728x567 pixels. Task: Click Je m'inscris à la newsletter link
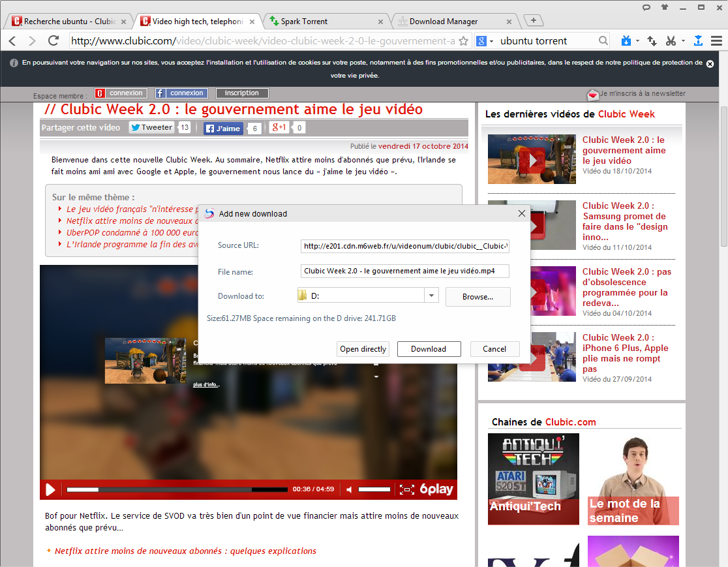click(642, 94)
